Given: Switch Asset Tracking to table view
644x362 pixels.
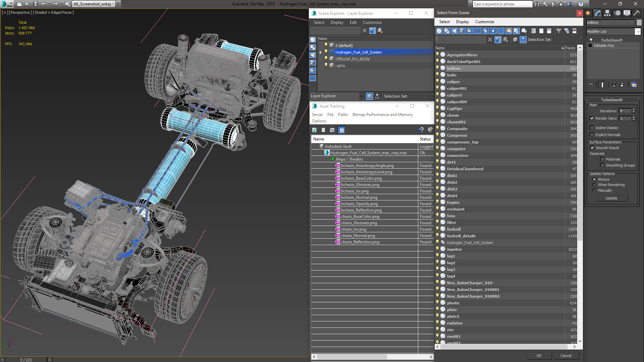Looking at the screenshot, I should point(341,130).
